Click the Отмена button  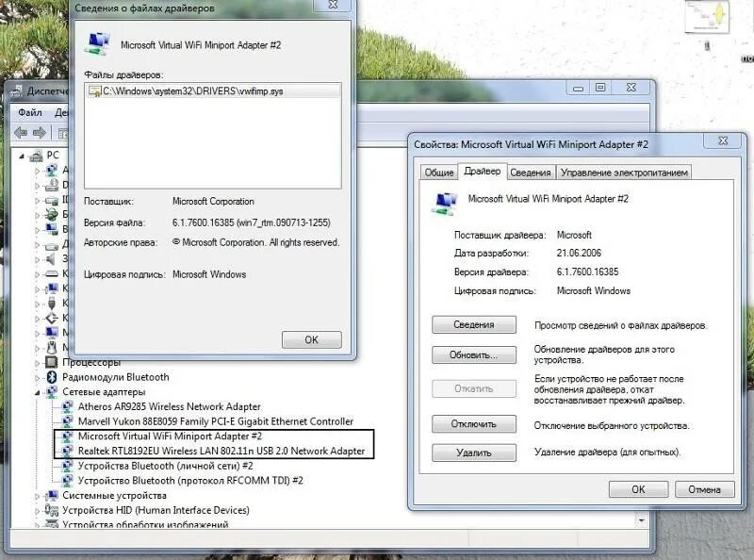point(704,489)
